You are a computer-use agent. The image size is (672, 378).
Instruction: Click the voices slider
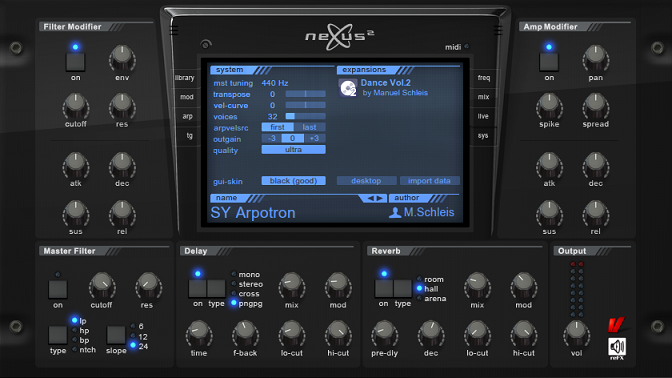point(306,116)
